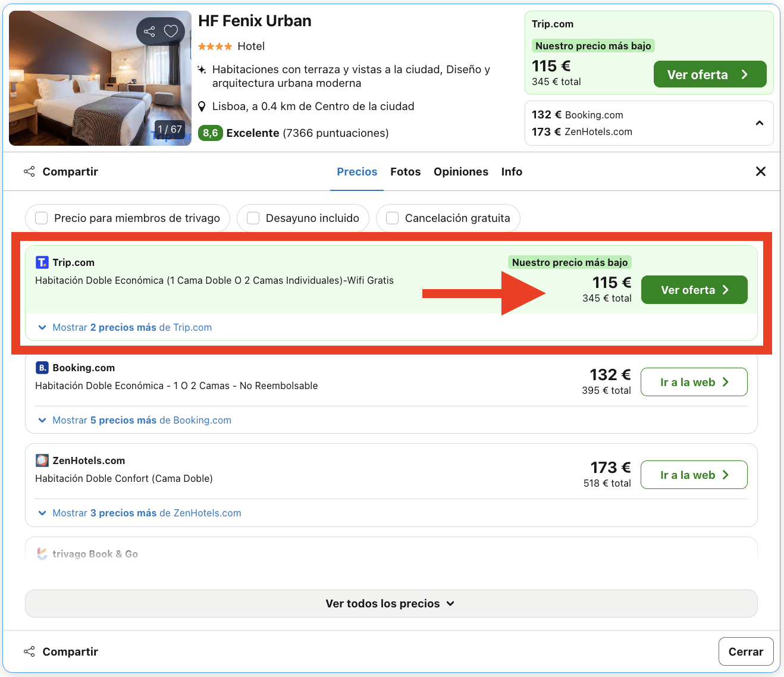Click Ir a la web for ZenHotels.com
The width and height of the screenshot is (784, 677).
[694, 475]
